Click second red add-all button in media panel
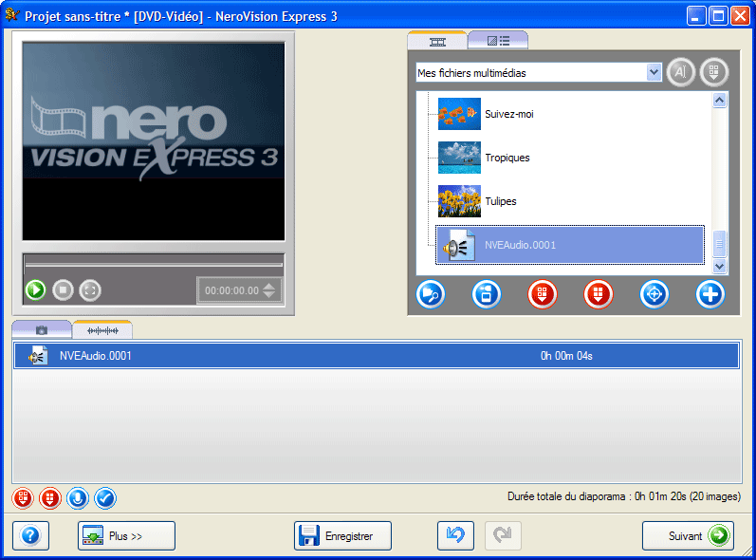Viewport: 756px width, 560px height. (598, 294)
